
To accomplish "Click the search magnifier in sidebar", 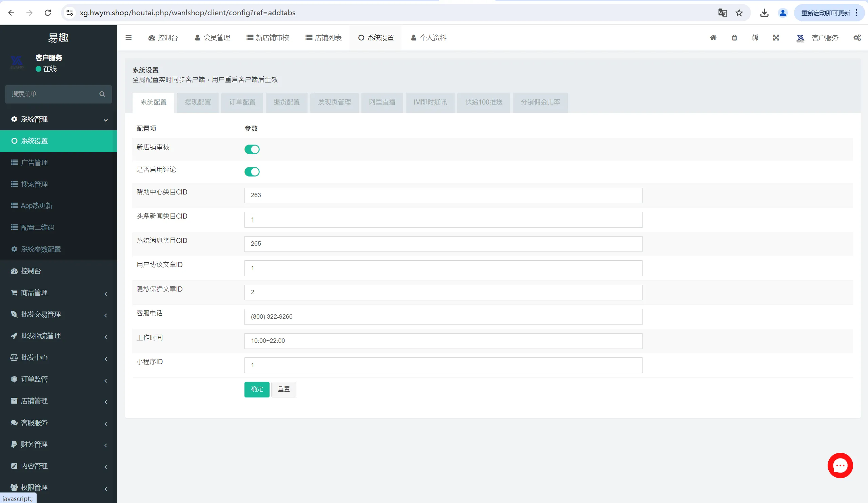I will (x=102, y=94).
